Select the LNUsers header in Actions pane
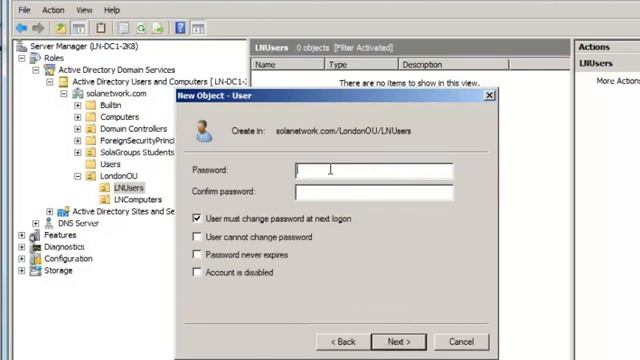Image resolution: width=640 pixels, height=360 pixels. (596, 63)
